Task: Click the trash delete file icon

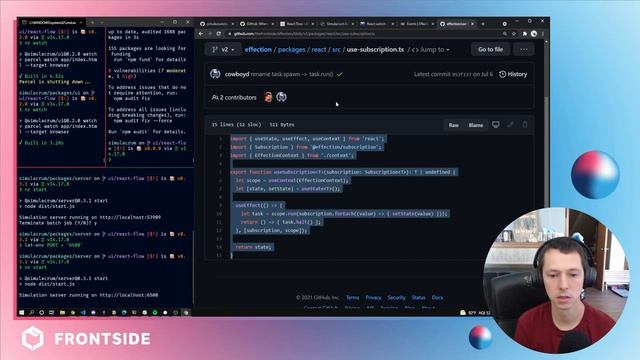Action: tap(525, 124)
